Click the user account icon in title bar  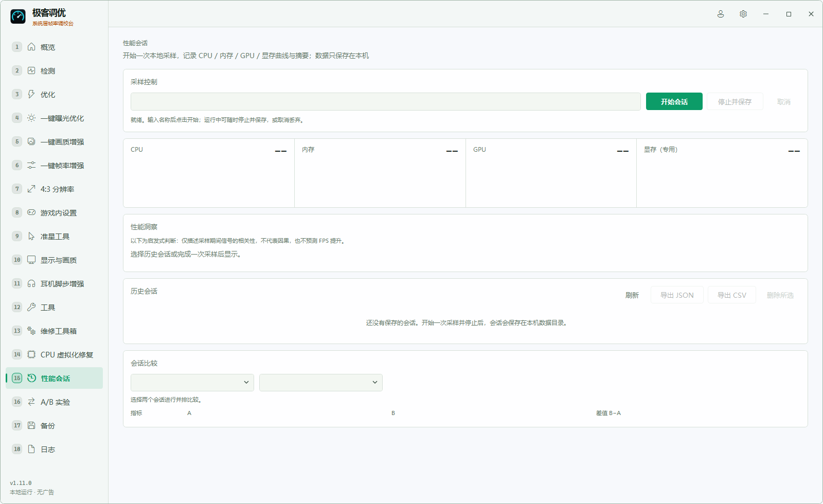(721, 14)
